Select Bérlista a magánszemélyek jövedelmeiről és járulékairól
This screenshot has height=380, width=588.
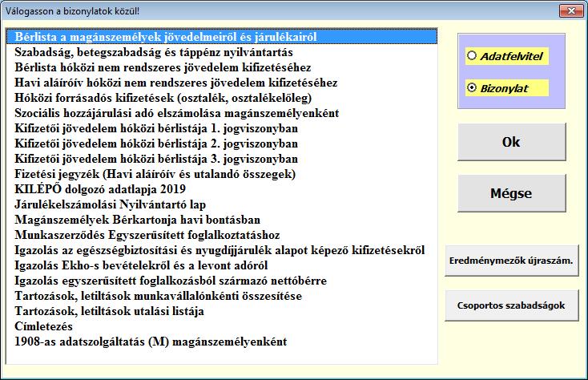coord(222,37)
